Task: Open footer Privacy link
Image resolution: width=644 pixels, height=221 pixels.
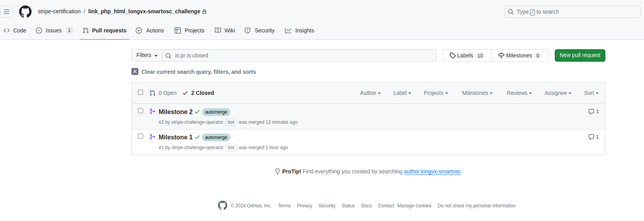Action: coord(304,206)
